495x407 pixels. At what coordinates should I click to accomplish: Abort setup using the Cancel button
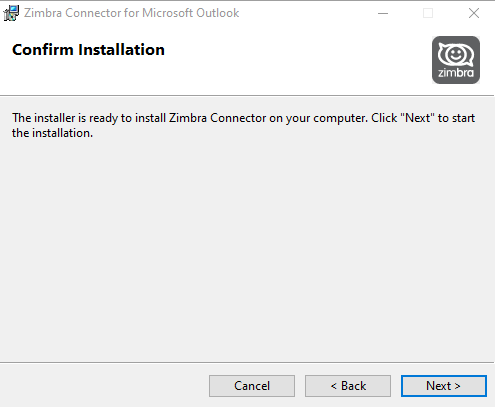click(252, 386)
